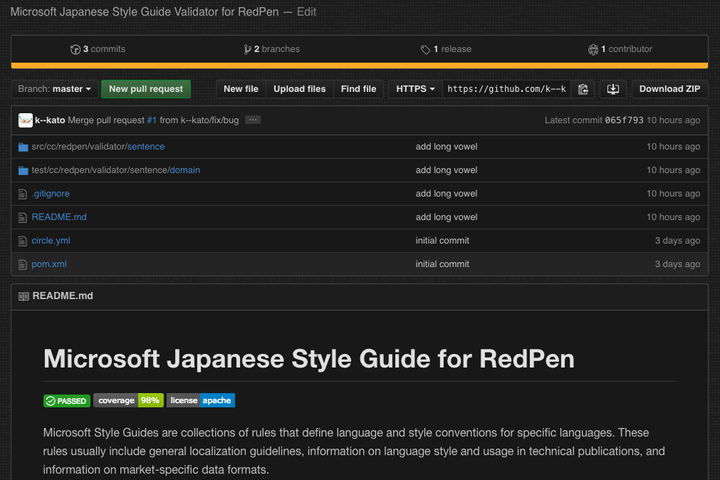Click the coverage 98% badge
The width and height of the screenshot is (720, 480).
tap(128, 400)
